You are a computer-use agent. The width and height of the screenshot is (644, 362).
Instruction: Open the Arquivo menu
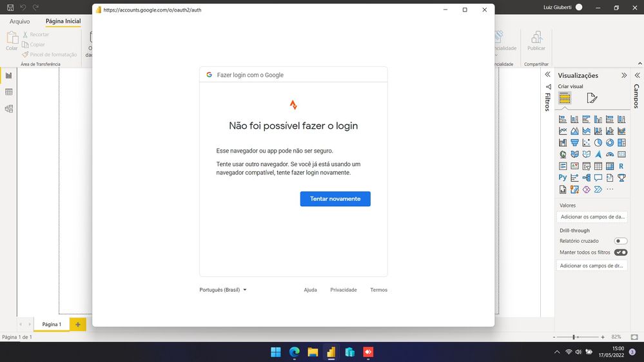20,21
